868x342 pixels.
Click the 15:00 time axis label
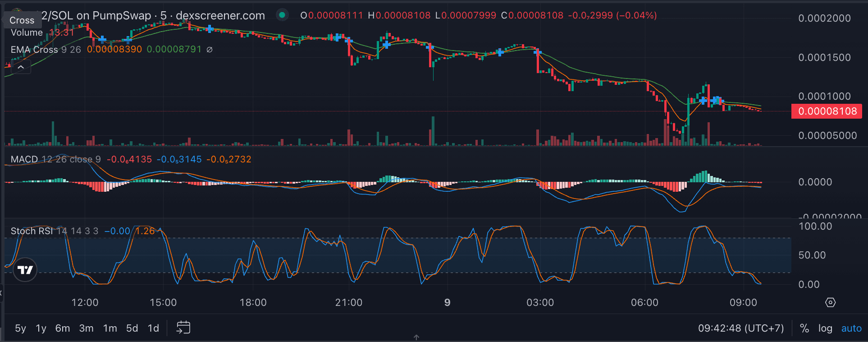[163, 302]
